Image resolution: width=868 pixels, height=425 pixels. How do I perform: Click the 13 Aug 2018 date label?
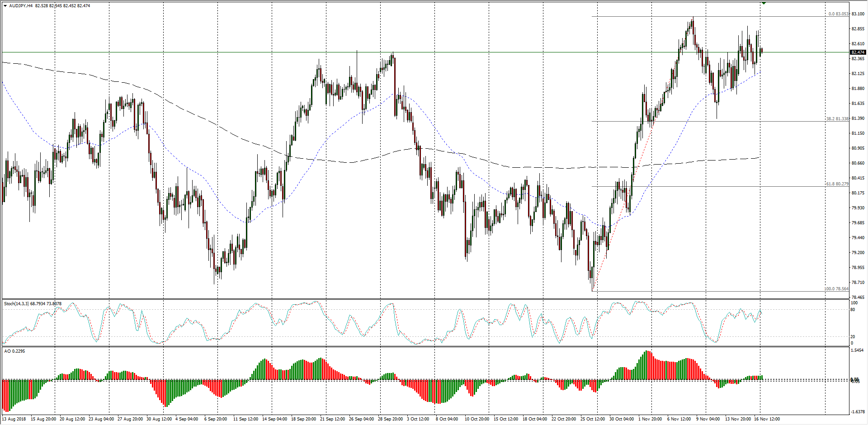14,419
